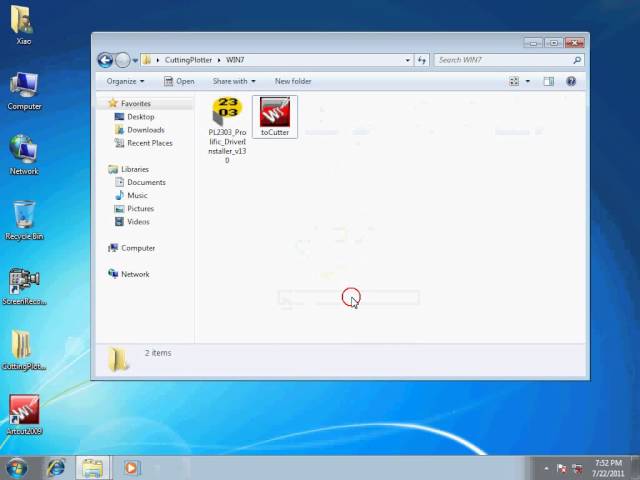Go back with the Explorer back arrow
The width and height of the screenshot is (640, 480).
tap(105, 60)
